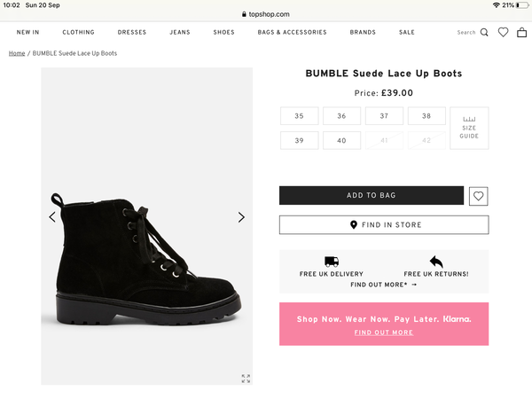Show next product image arrow
Screen dimensions: 532x399
pyautogui.click(x=241, y=217)
